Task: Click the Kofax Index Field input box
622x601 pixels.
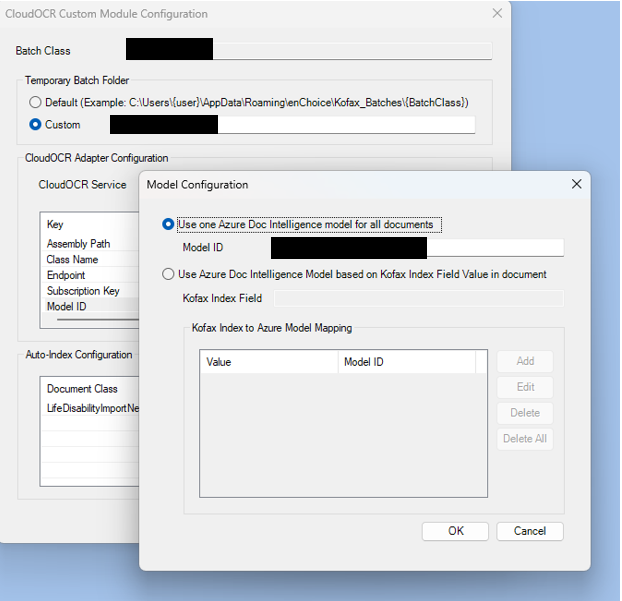Action: click(x=418, y=298)
